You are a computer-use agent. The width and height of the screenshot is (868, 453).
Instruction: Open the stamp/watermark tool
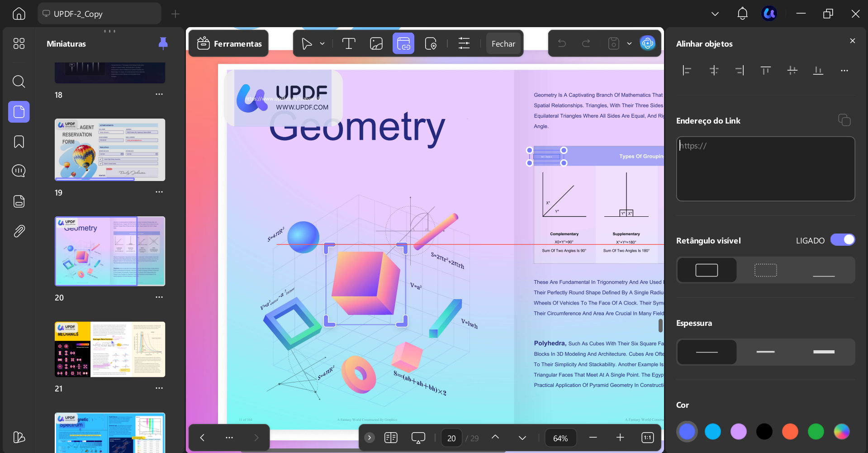click(x=431, y=43)
